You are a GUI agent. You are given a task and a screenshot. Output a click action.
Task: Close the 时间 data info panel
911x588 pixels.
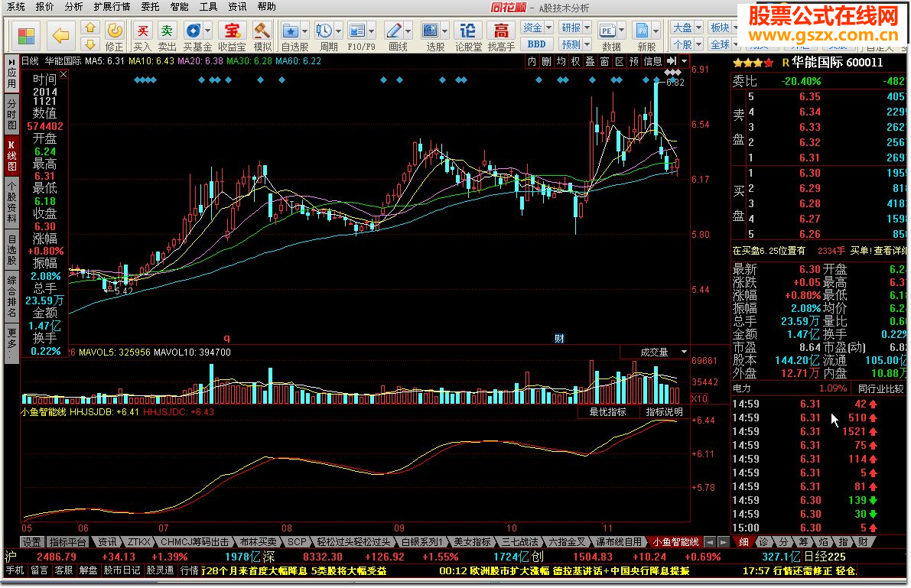(63, 74)
